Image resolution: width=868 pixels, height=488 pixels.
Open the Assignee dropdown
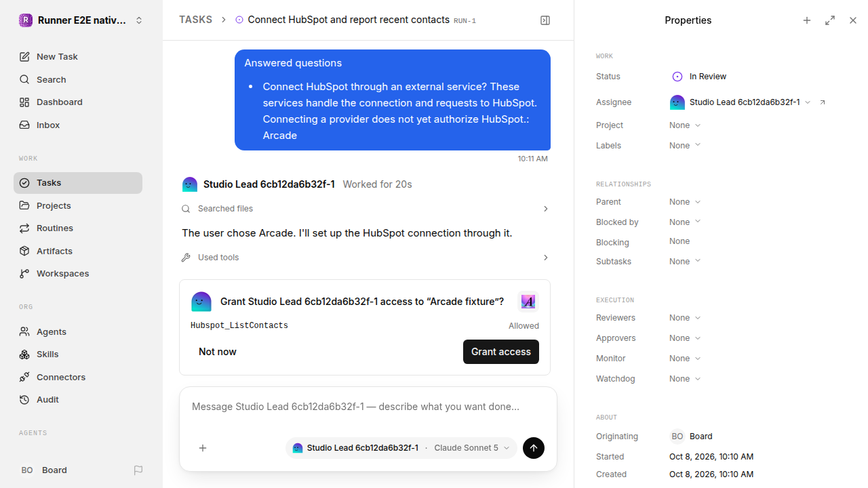point(741,102)
